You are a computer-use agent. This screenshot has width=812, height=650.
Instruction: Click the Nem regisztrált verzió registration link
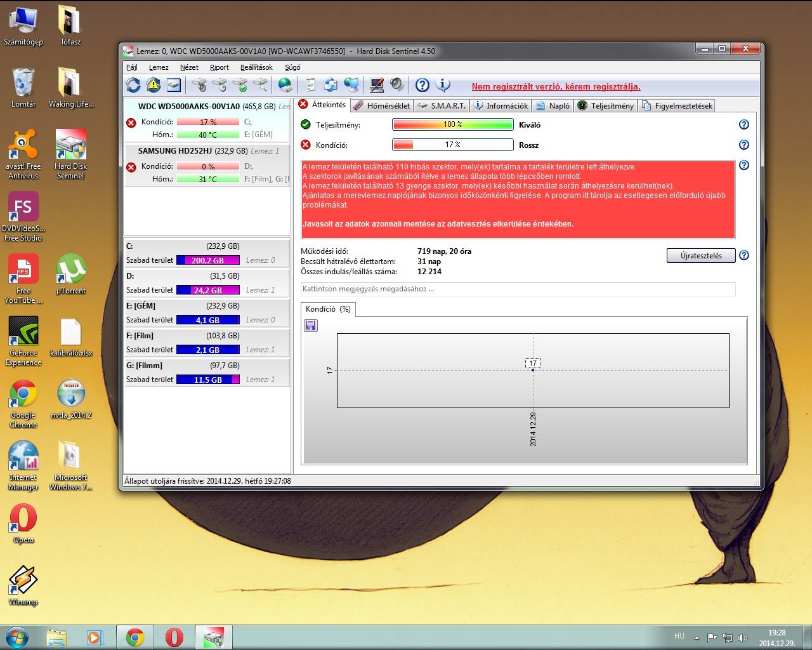coord(556,87)
